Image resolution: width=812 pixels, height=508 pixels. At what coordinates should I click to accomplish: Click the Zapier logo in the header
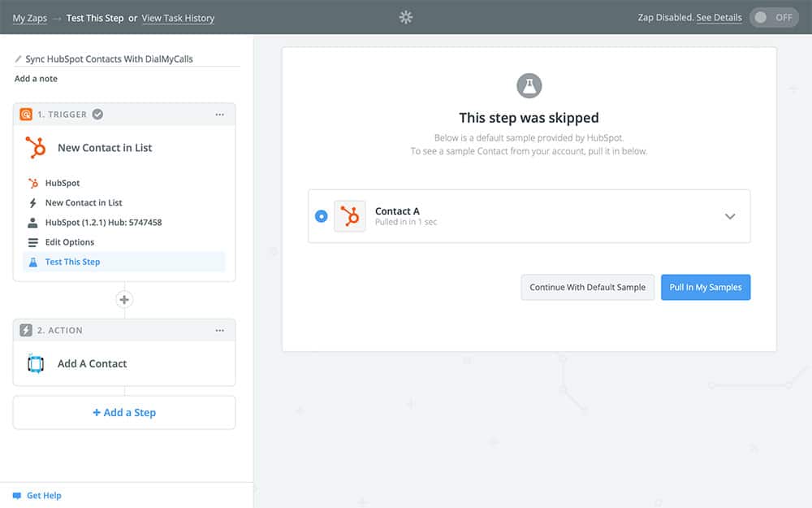pos(406,17)
